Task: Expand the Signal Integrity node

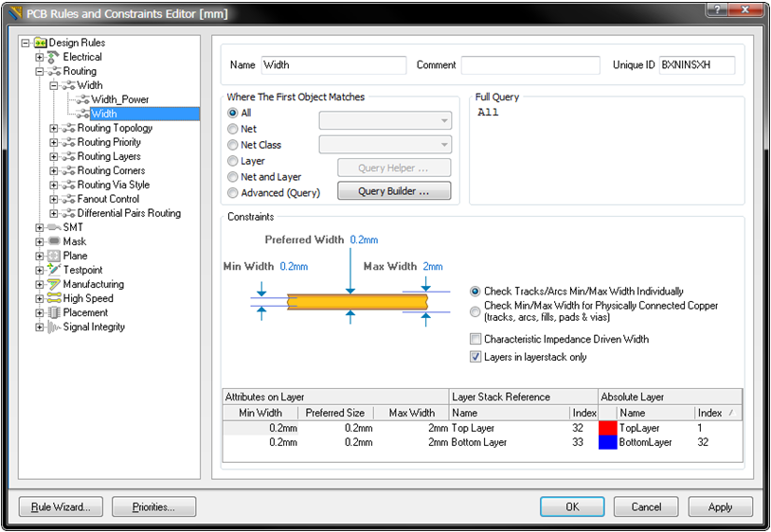Action: pyautogui.click(x=40, y=328)
